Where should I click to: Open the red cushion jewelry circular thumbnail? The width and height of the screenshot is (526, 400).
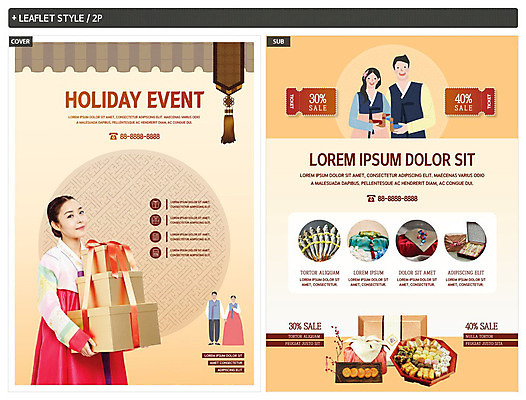tap(417, 241)
